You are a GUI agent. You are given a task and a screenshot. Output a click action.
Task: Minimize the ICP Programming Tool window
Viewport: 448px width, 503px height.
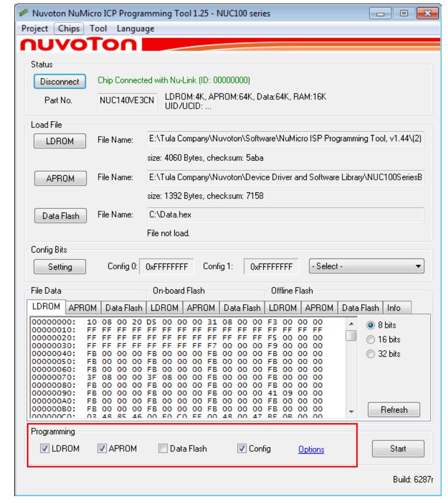pos(380,13)
